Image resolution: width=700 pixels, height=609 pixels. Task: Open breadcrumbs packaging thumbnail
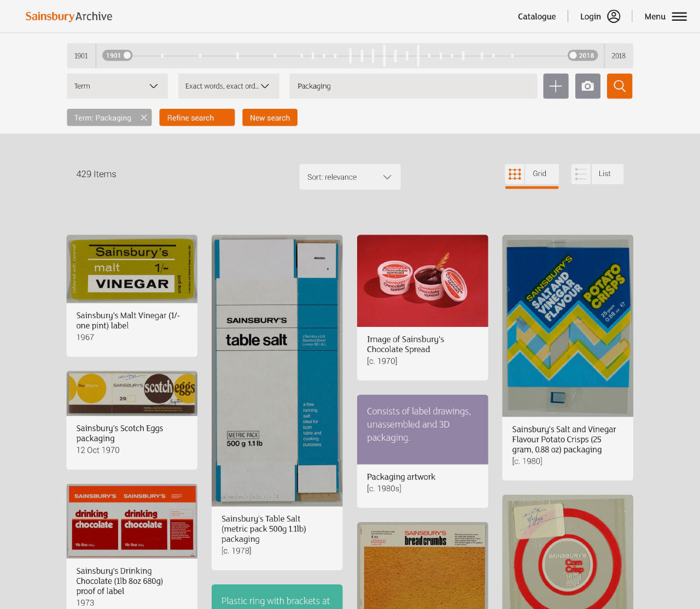[x=423, y=565]
